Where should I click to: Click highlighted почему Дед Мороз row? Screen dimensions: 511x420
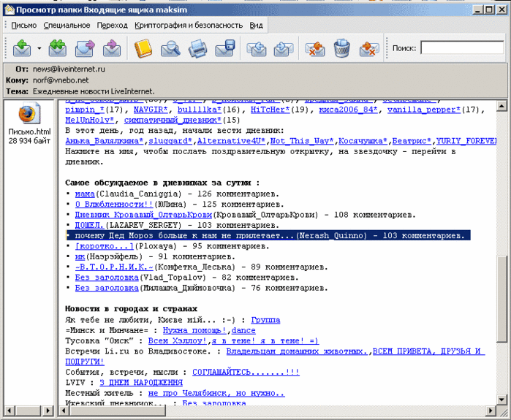coord(268,235)
